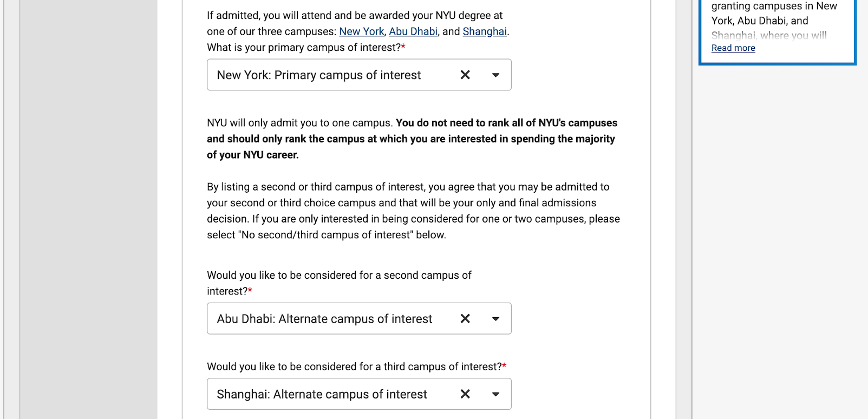Click the third campus of interest question label
This screenshot has width=868, height=419.
[354, 367]
